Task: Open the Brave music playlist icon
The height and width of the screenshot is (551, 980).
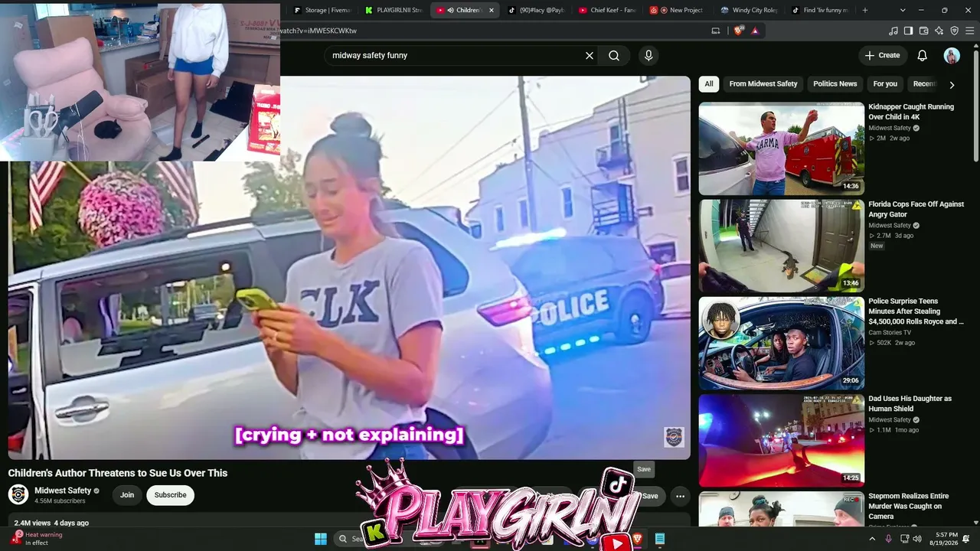Action: tap(893, 31)
